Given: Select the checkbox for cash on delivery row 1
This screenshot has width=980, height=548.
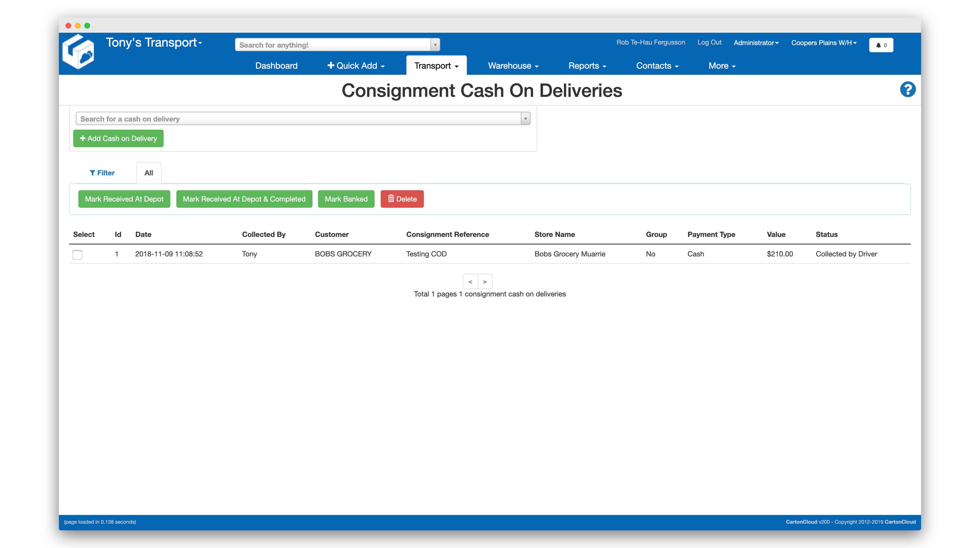Looking at the screenshot, I should point(77,255).
